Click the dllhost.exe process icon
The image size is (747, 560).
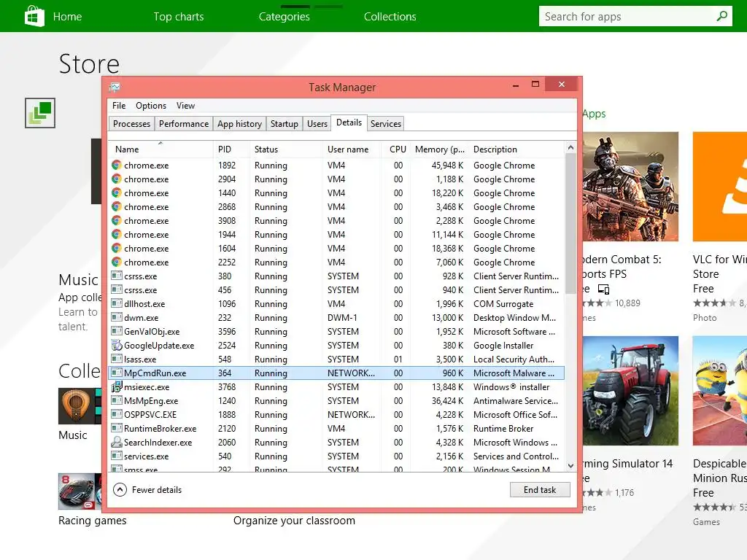click(x=116, y=303)
